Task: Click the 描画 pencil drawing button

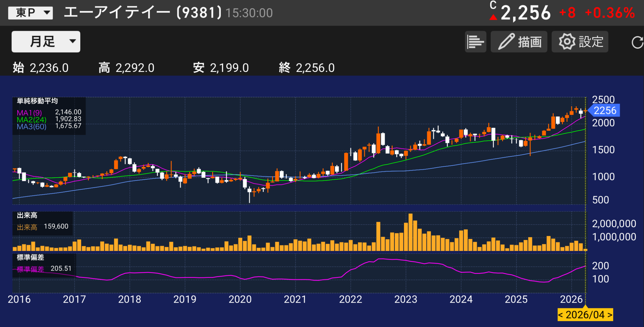Action: (x=519, y=42)
